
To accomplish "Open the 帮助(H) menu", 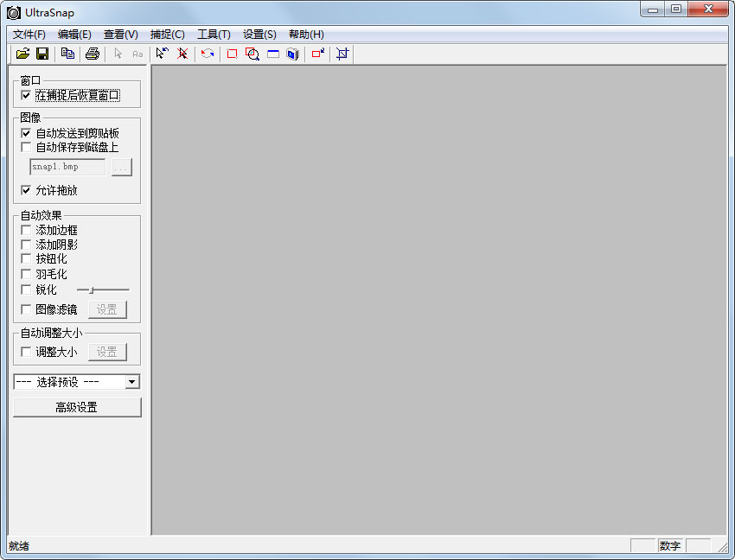I will pos(306,35).
